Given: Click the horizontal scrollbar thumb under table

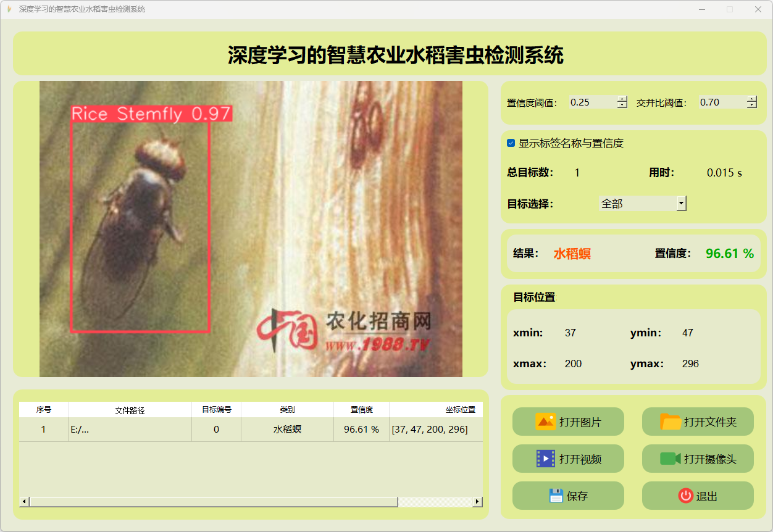Looking at the screenshot, I should click(x=213, y=502).
